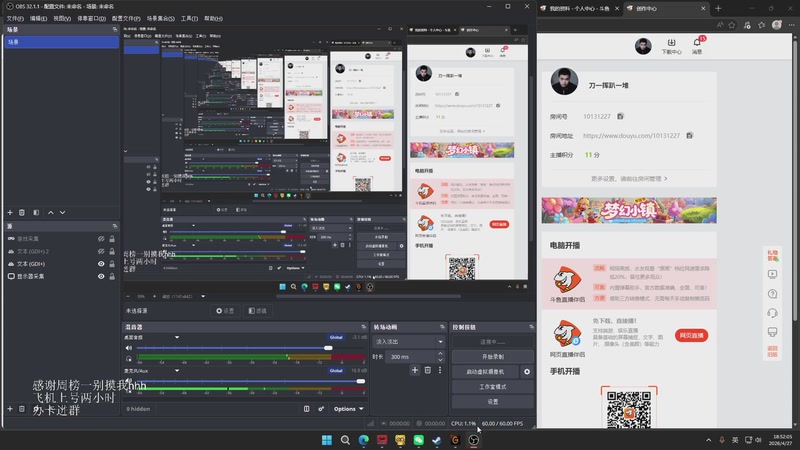Viewport: 800px width, 450px height.
Task: Open the 工具(T) menu
Action: (189, 18)
